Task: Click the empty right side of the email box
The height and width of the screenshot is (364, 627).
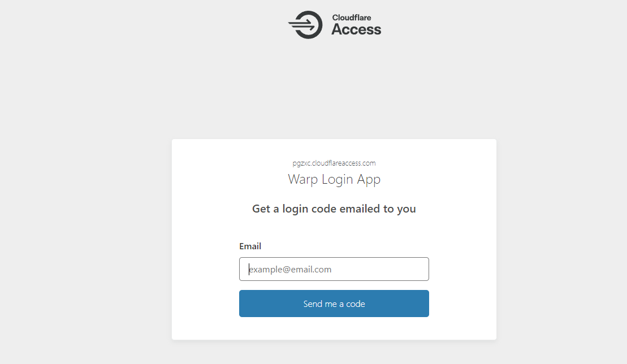Action: (x=384, y=269)
